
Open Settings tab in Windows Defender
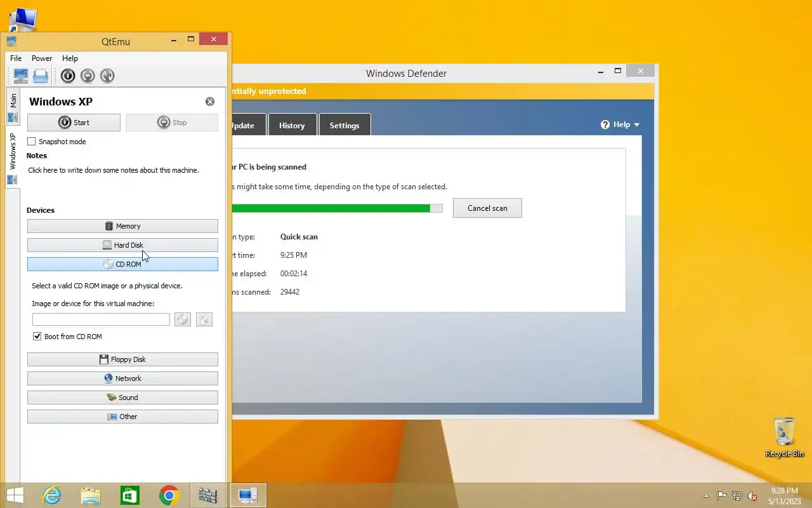point(344,125)
